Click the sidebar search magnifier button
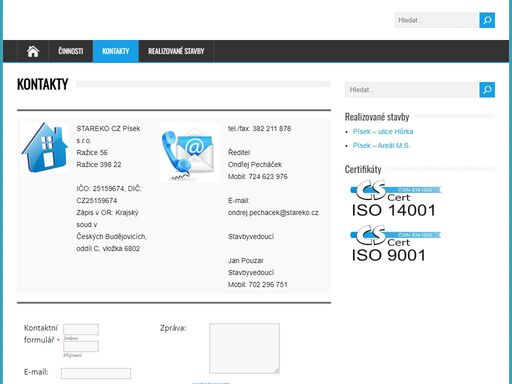Image resolution: width=512 pixels, height=384 pixels. coord(487,90)
